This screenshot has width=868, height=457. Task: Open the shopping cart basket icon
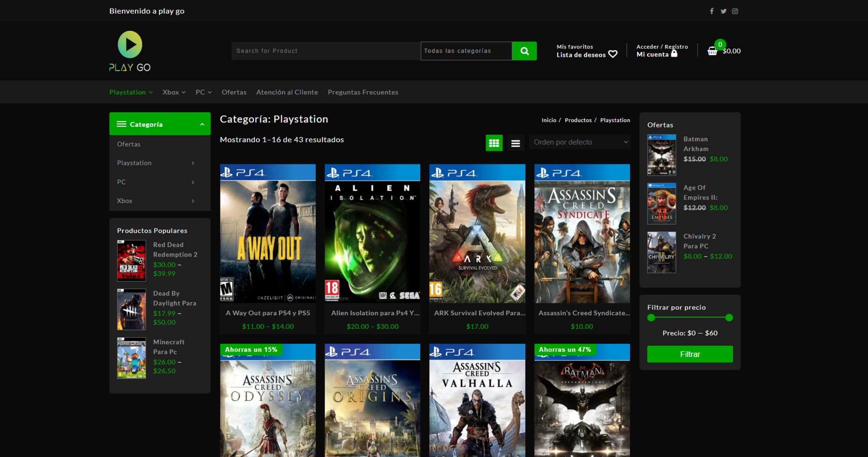coord(712,51)
